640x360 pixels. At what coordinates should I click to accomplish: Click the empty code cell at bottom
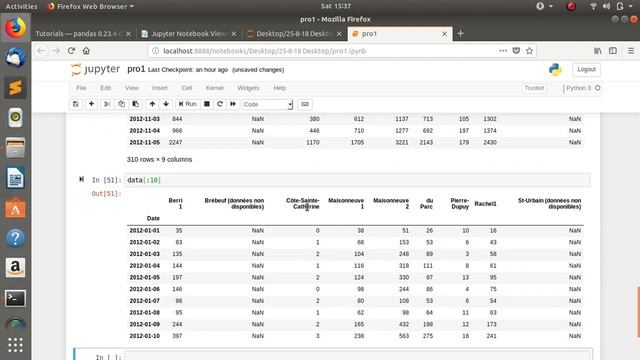coord(358,356)
